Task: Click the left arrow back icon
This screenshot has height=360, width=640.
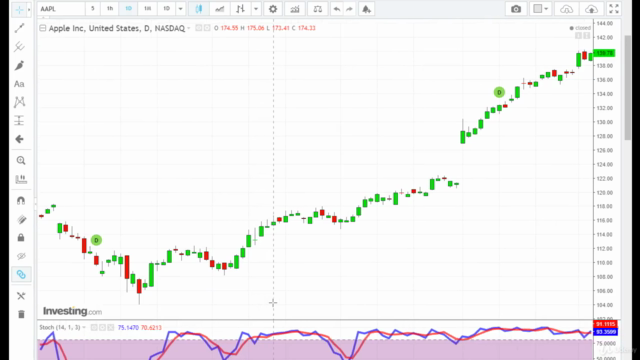Action: coord(19,139)
